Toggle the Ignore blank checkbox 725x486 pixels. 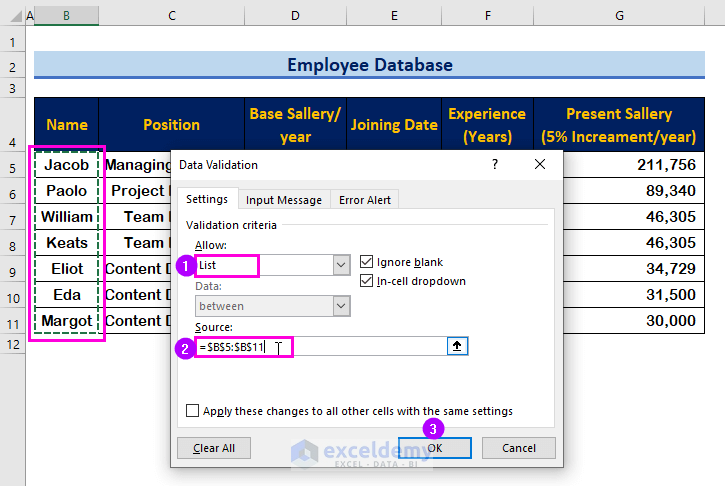[366, 262]
